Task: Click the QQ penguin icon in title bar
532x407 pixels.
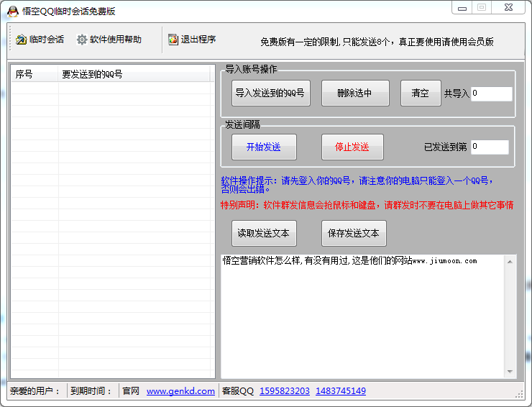Action: tap(12, 11)
